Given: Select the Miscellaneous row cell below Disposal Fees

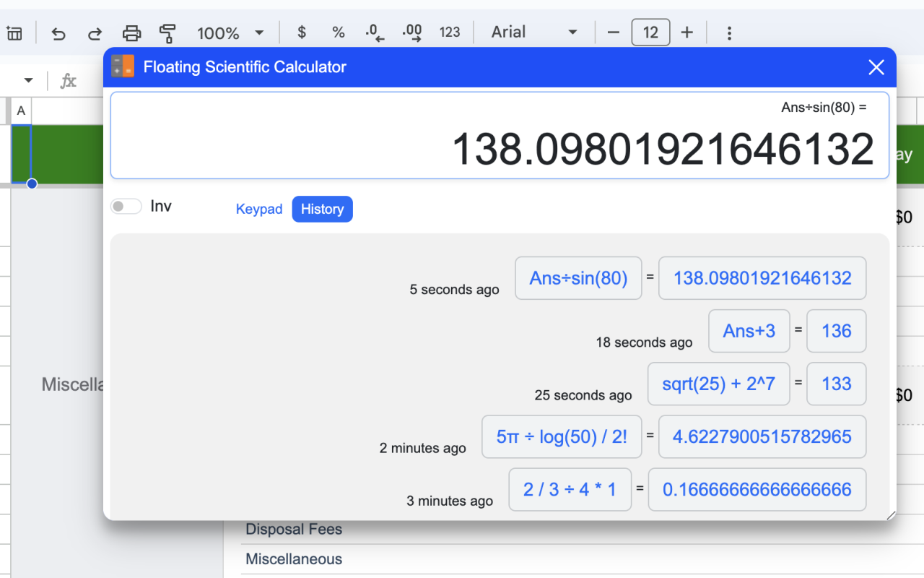Looking at the screenshot, I should pos(294,558).
